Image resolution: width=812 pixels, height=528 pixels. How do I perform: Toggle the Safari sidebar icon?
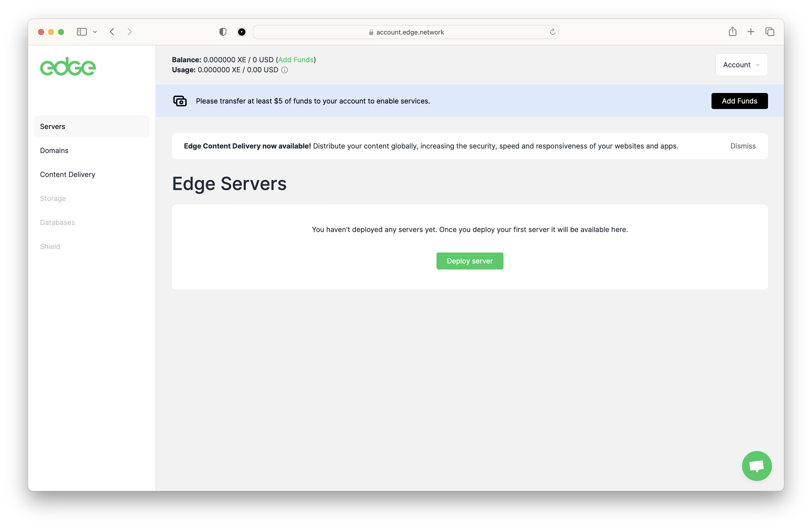click(81, 32)
